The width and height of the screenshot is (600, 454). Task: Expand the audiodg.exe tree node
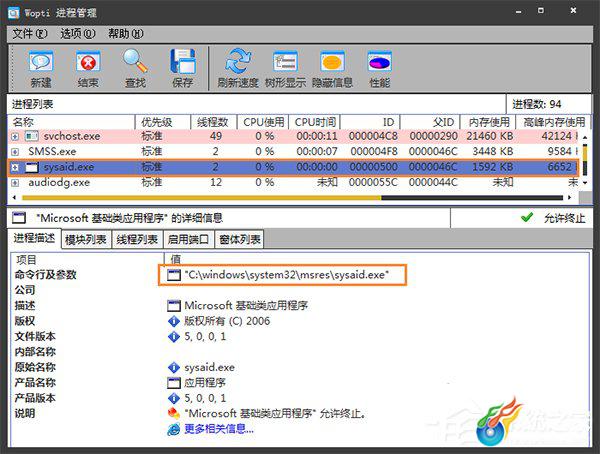pyautogui.click(x=15, y=183)
